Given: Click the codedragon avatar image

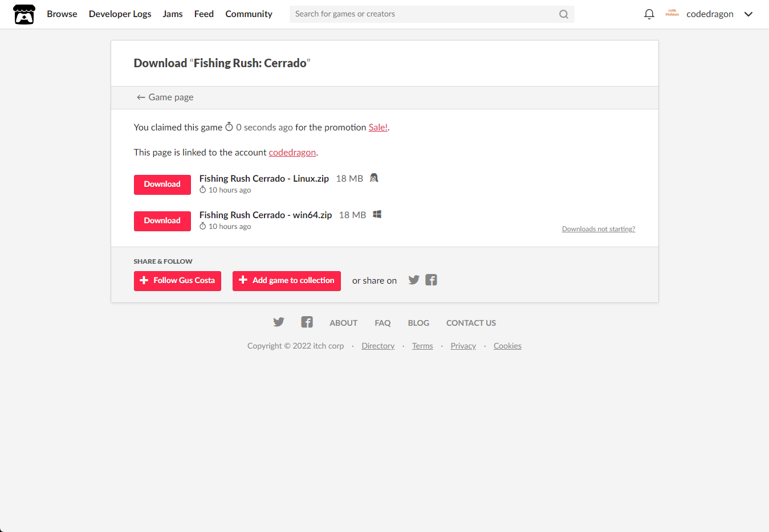Looking at the screenshot, I should (672, 14).
